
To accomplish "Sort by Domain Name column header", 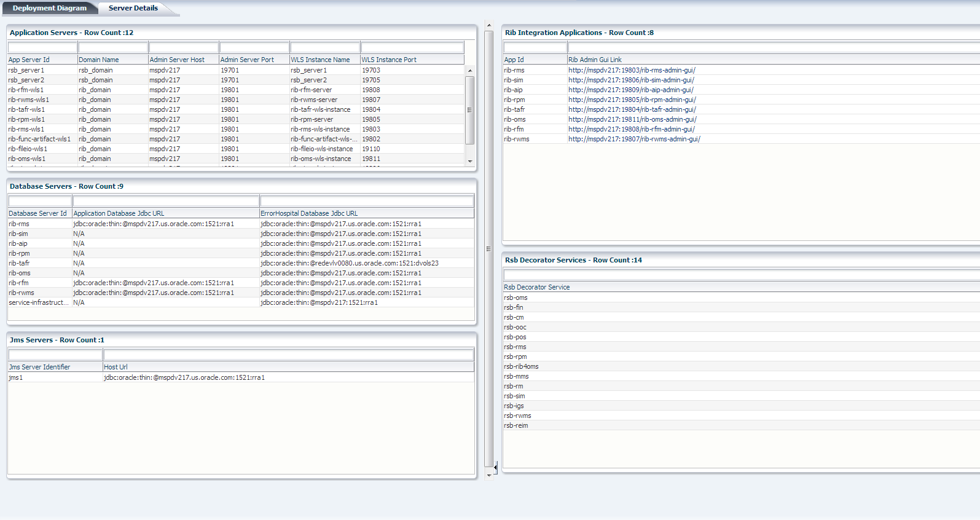I will 113,60.
